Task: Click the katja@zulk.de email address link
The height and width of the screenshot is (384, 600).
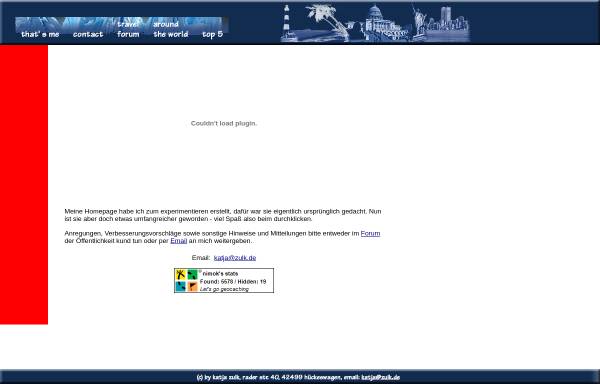Action: click(235, 258)
